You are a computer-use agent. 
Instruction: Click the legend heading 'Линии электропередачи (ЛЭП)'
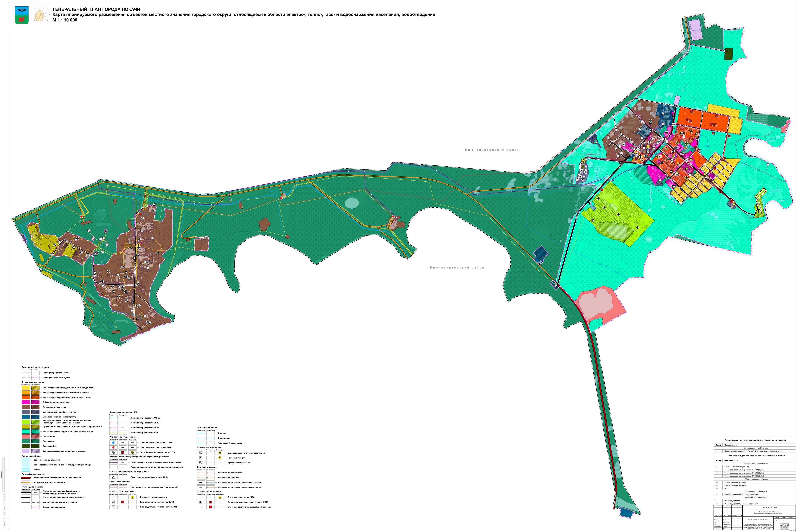click(x=123, y=412)
